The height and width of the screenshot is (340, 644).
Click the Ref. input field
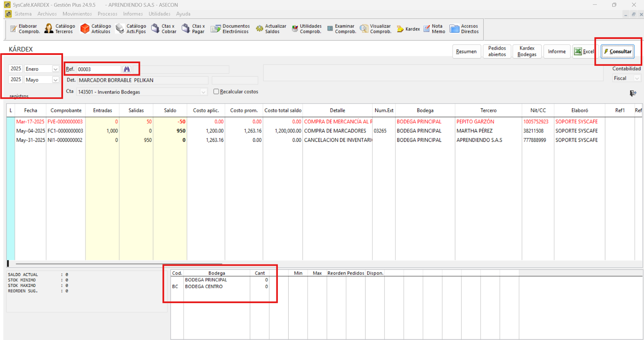pos(99,69)
